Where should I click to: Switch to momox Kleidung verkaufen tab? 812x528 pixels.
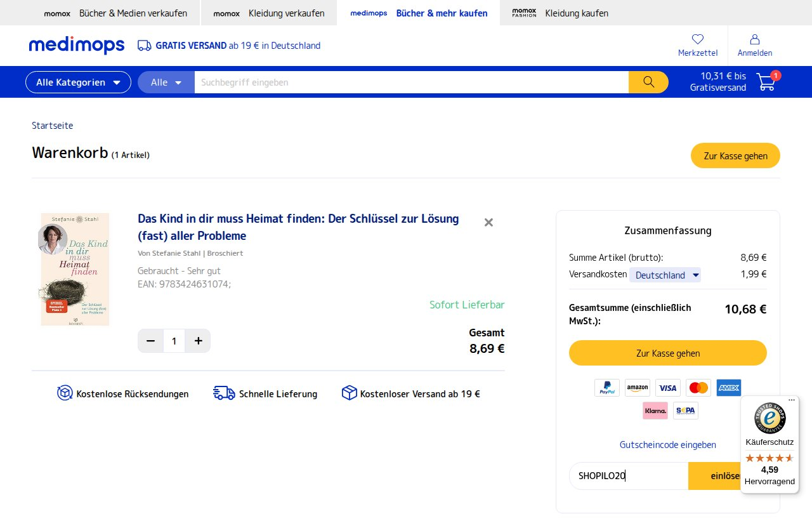point(269,13)
